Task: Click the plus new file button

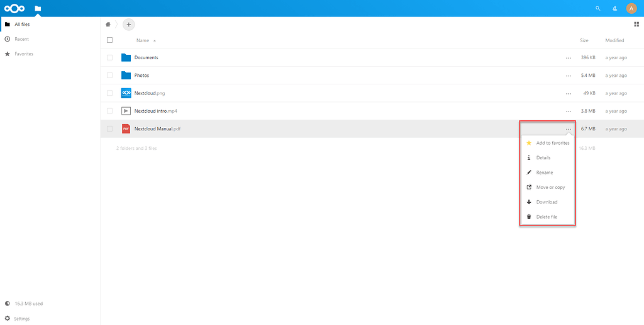Action: (x=128, y=25)
